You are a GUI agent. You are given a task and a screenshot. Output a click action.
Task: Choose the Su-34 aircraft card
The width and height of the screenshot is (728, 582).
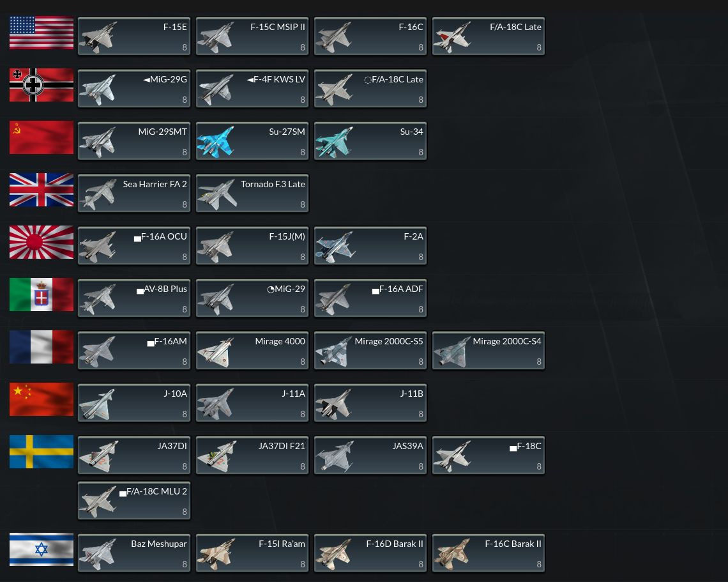[x=370, y=141]
